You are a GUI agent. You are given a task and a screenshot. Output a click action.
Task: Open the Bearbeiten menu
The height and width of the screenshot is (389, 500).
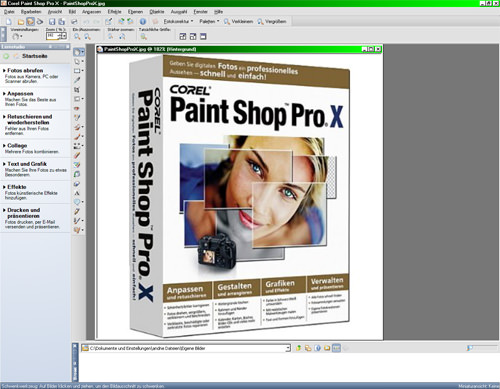tap(31, 12)
